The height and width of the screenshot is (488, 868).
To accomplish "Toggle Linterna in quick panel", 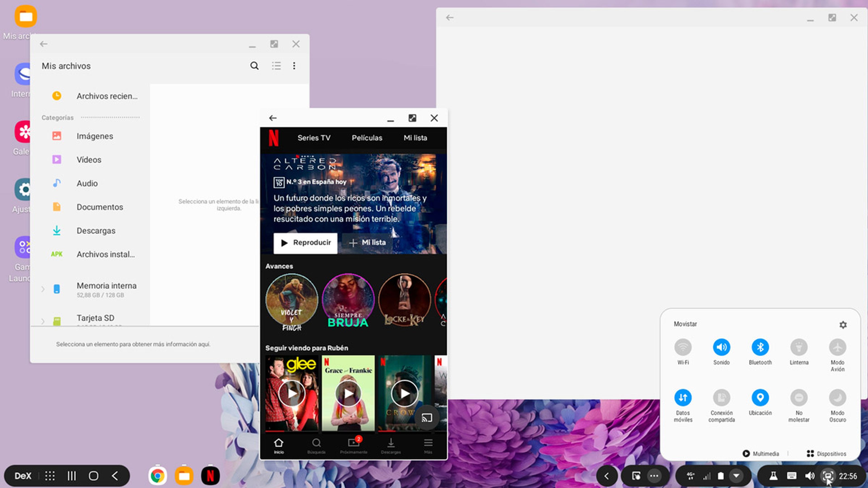I will 799,347.
